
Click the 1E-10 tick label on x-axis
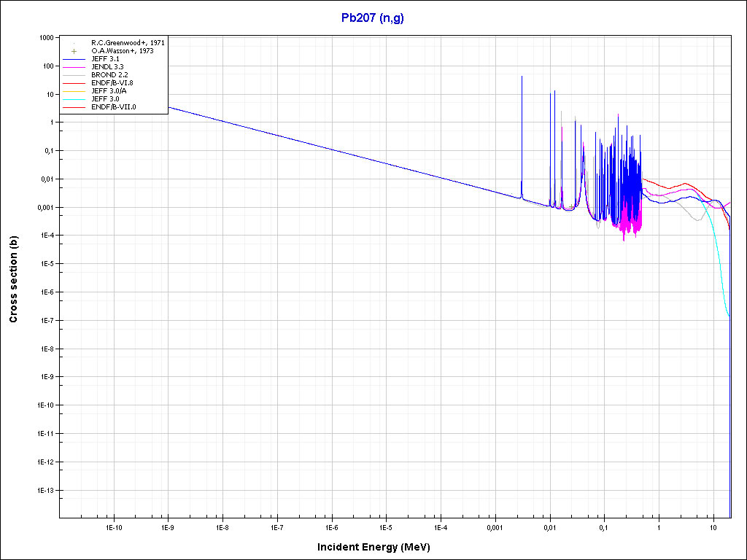coord(113,526)
